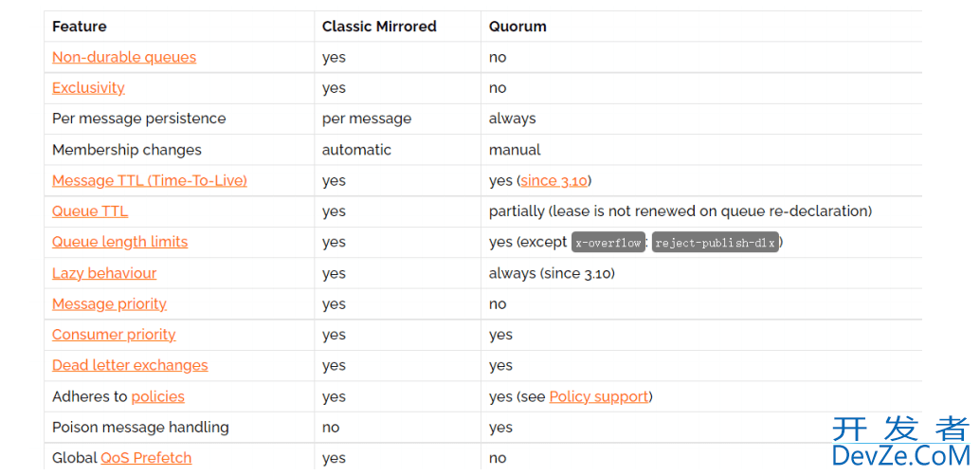The image size is (980, 476).
Task: Click the 'since 3.10' link
Action: [554, 181]
